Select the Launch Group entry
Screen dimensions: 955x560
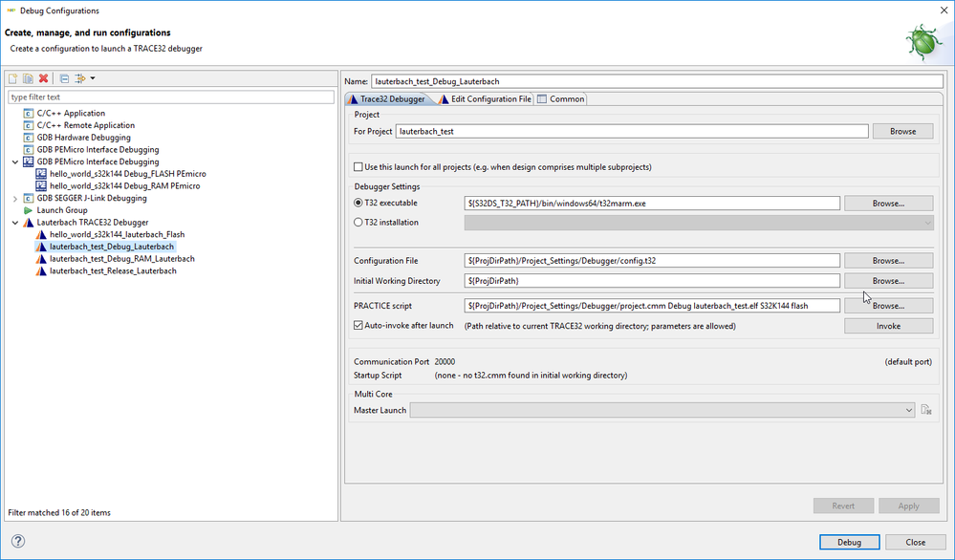(62, 210)
